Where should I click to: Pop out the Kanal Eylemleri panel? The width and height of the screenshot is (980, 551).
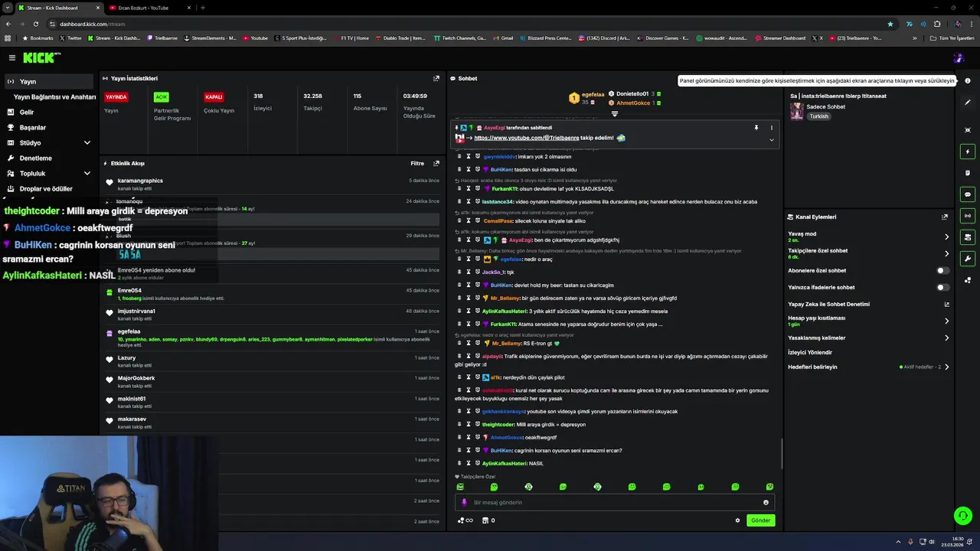pos(945,217)
